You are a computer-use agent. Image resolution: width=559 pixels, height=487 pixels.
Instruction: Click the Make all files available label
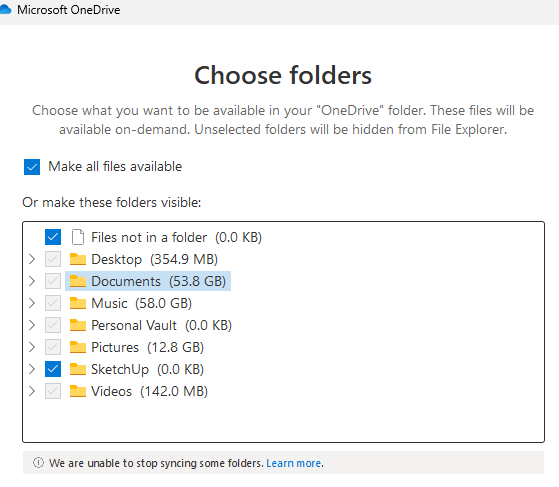point(115,166)
